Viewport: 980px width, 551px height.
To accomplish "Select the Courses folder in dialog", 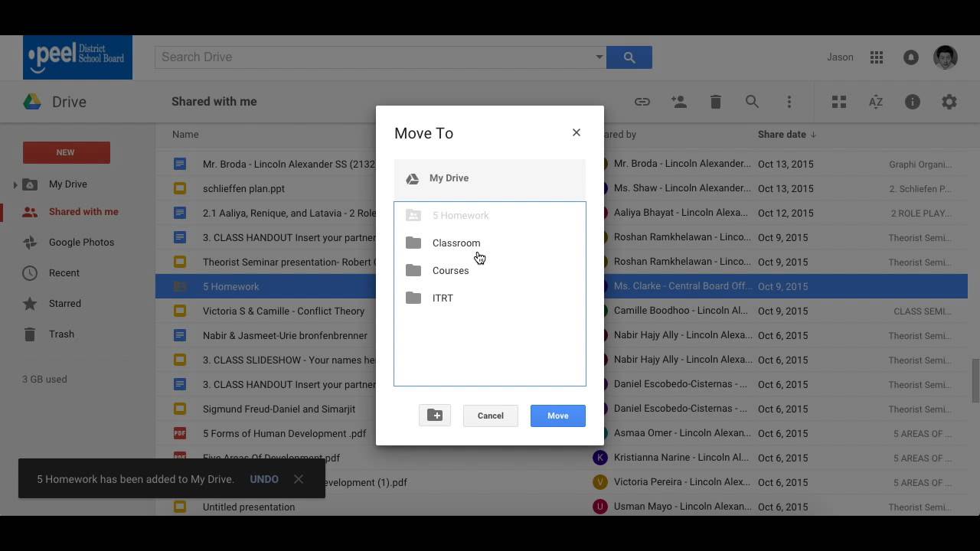I will (490, 271).
